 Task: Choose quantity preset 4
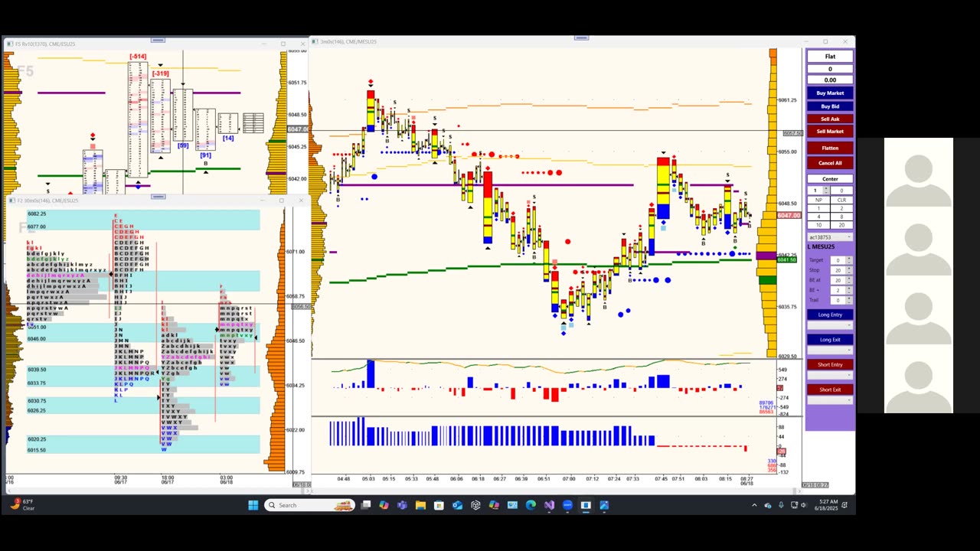818,217
